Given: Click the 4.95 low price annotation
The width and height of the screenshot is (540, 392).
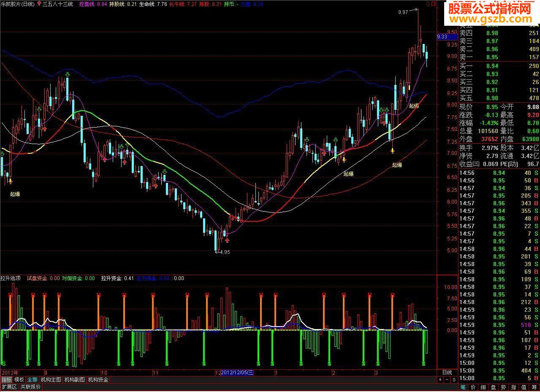Looking at the screenshot, I should [x=224, y=252].
